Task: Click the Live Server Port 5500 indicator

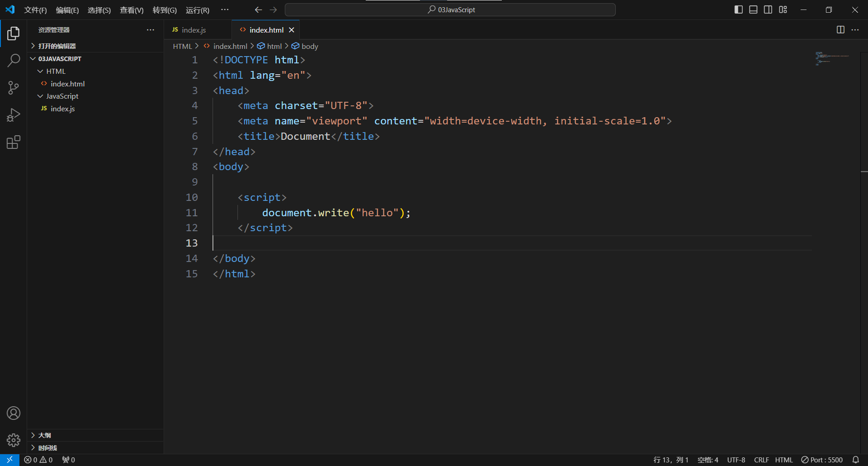Action: click(822, 460)
